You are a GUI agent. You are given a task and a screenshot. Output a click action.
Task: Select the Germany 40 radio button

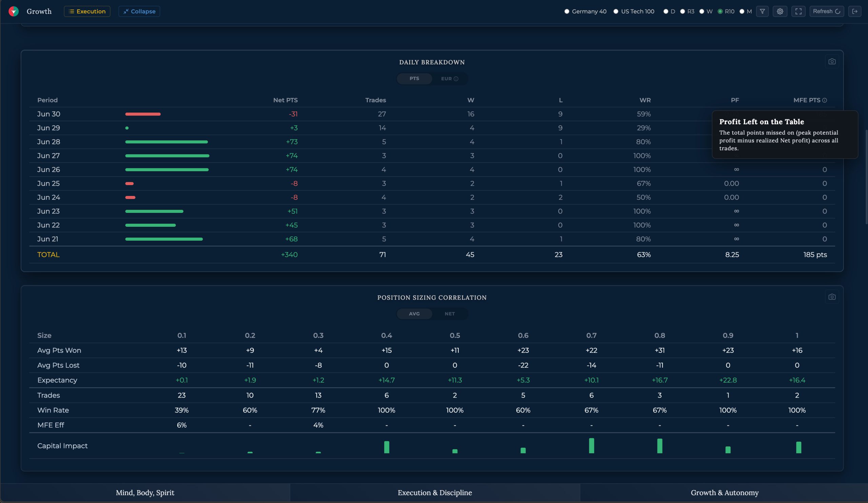pyautogui.click(x=567, y=12)
